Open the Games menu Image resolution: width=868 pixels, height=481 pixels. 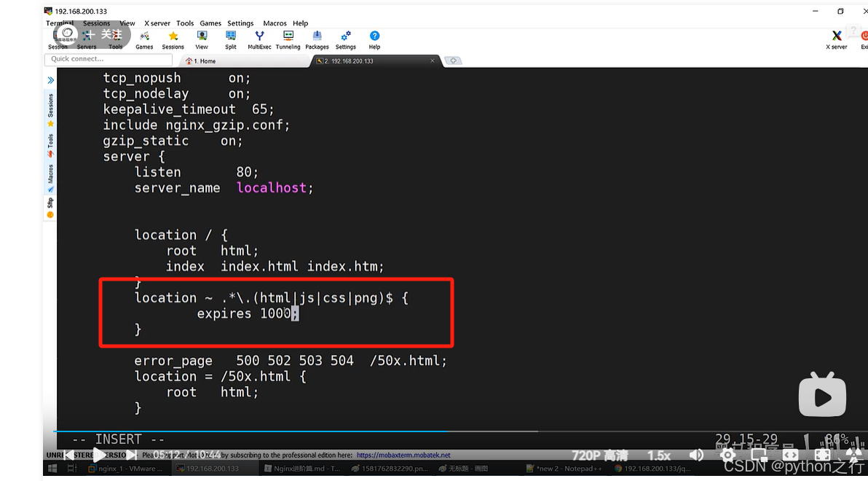coord(210,23)
